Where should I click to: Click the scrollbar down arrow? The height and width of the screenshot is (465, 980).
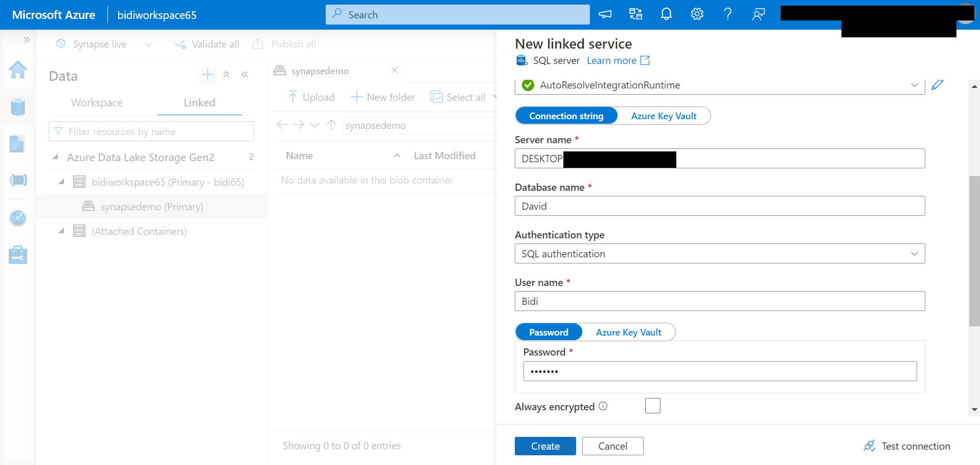[x=974, y=410]
